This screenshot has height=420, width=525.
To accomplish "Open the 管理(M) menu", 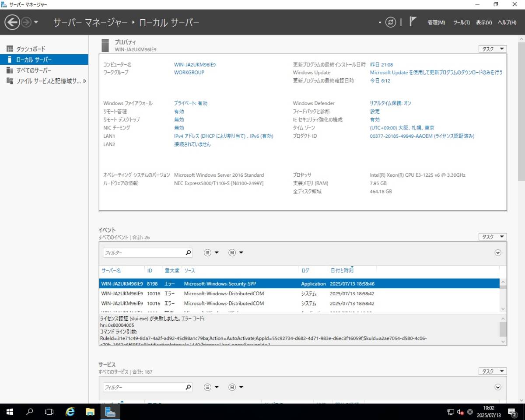I will (x=436, y=22).
